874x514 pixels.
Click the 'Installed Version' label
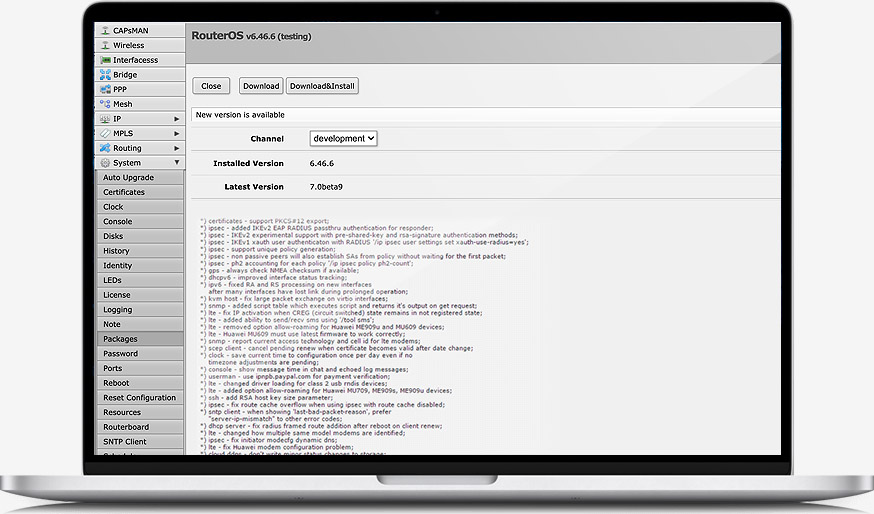pyautogui.click(x=249, y=163)
